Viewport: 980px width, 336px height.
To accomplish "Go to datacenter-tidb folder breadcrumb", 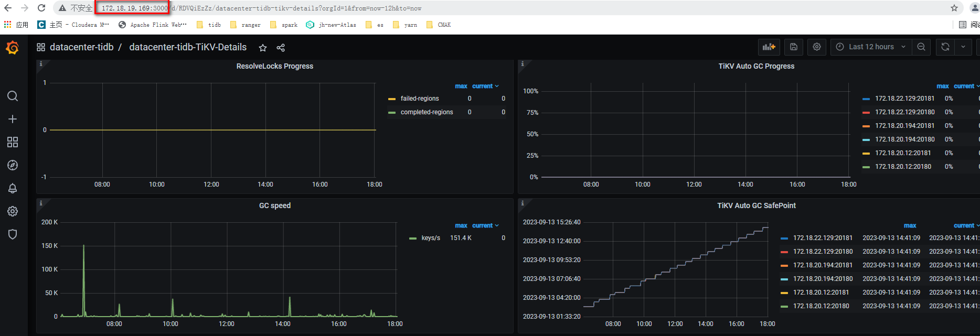I will 81,47.
